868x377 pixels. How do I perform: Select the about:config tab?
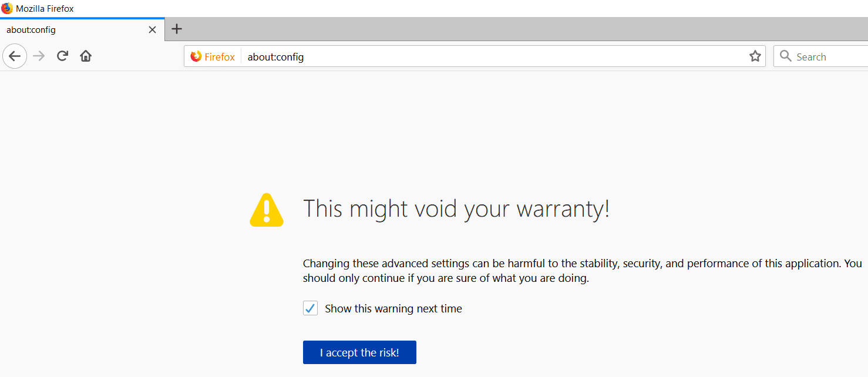70,29
